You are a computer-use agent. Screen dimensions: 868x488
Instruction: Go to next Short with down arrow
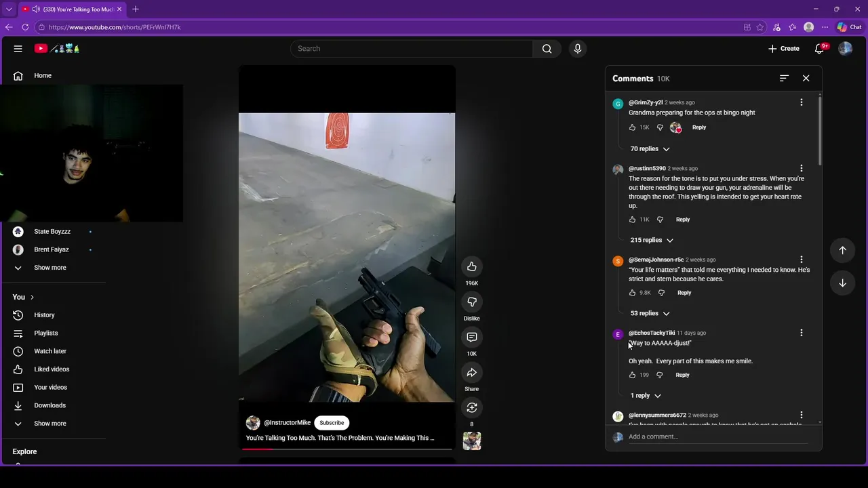point(842,283)
